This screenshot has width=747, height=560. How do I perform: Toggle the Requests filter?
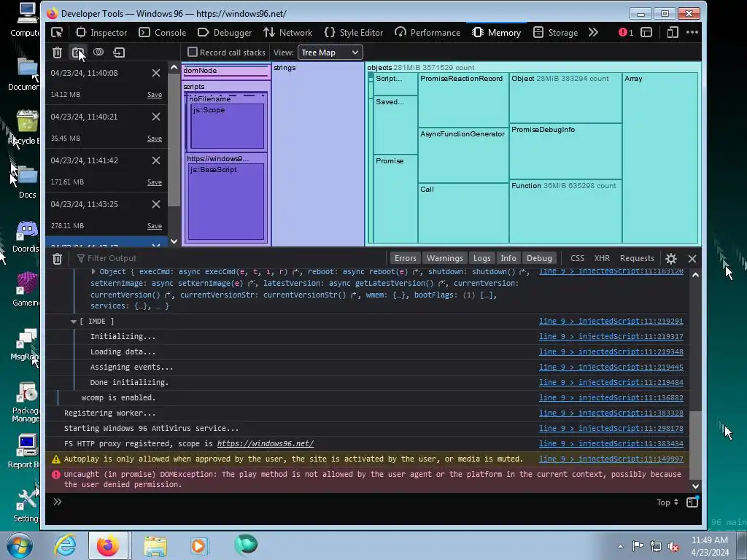637,258
